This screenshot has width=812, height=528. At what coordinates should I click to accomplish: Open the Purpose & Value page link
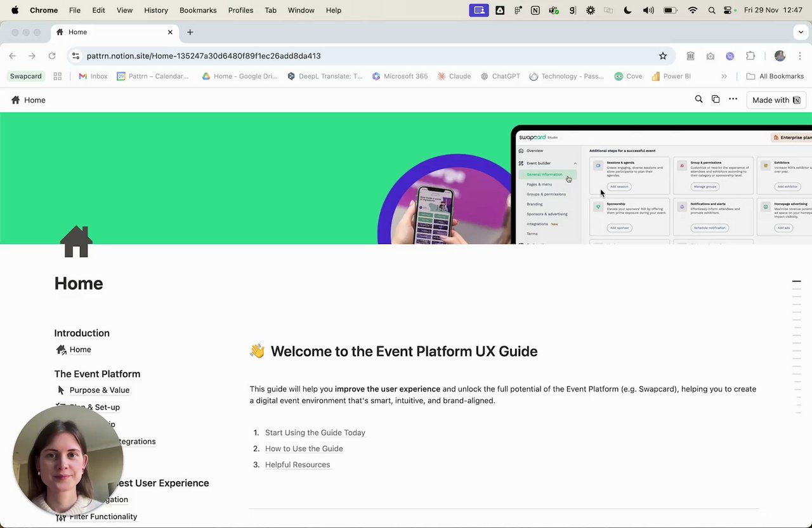pyautogui.click(x=100, y=390)
